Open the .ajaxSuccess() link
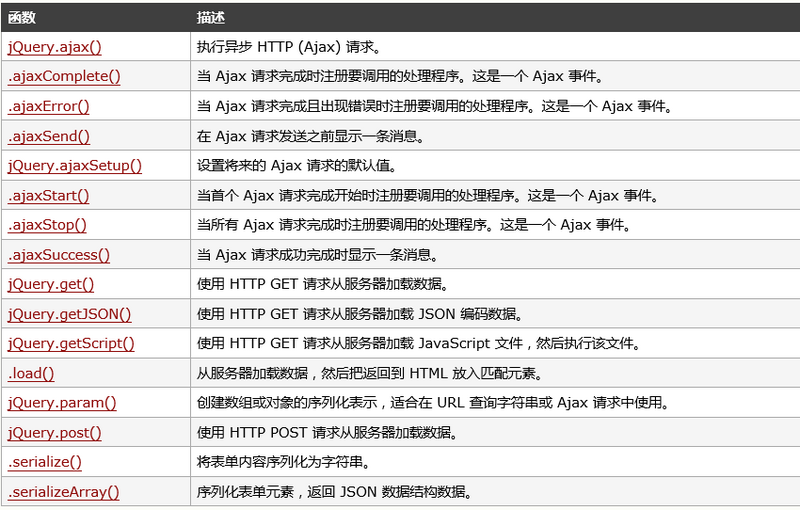This screenshot has width=800, height=510. 59,255
